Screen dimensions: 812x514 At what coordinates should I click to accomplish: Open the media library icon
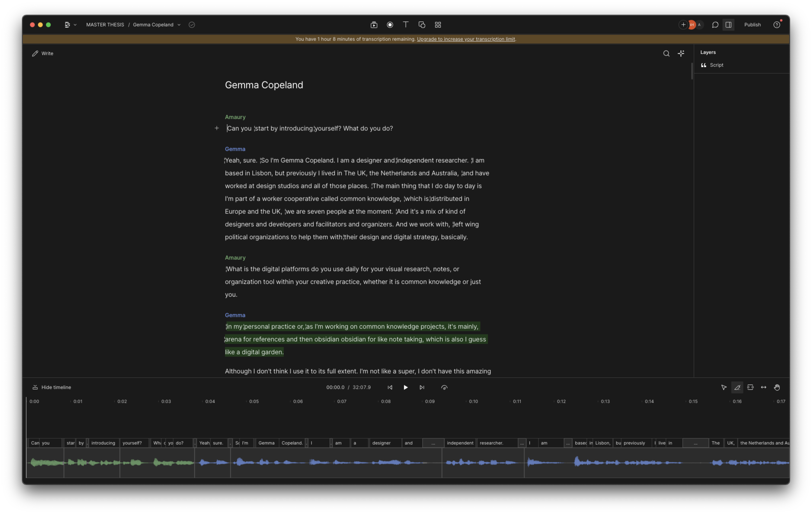pos(374,25)
